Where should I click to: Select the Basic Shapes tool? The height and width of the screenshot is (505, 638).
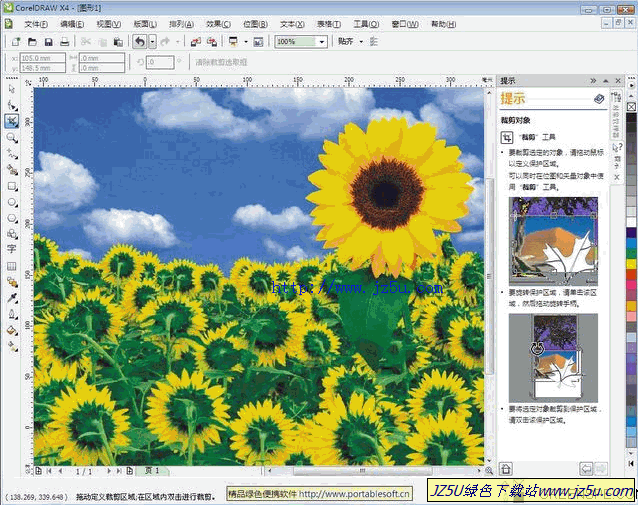pos(12,234)
